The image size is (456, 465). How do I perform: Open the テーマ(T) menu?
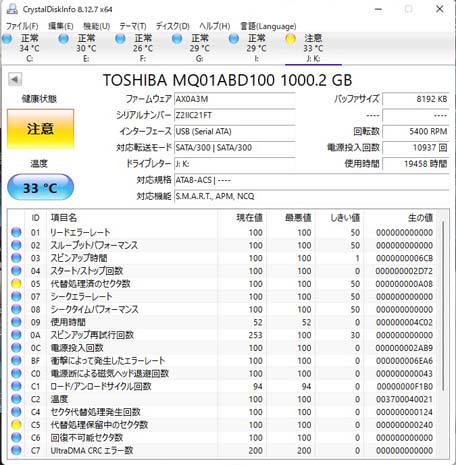pos(133,26)
